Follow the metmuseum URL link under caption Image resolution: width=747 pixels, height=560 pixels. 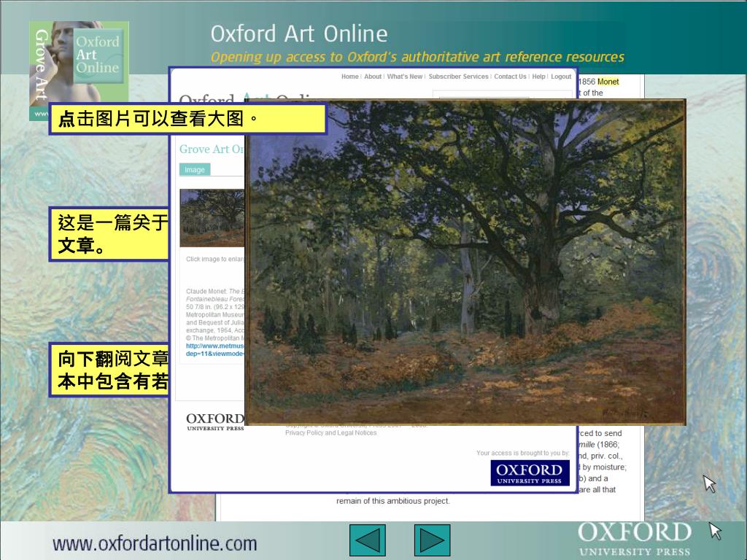(214, 349)
